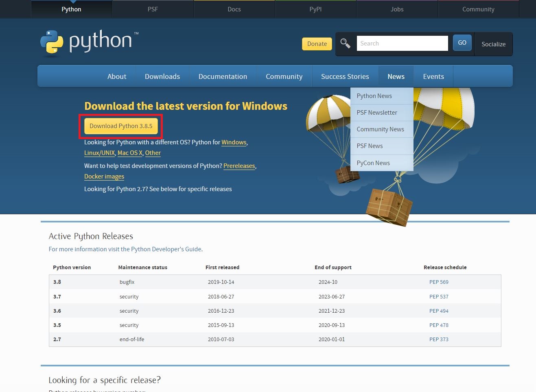Click the GO search button
The height and width of the screenshot is (392, 536).
click(462, 43)
